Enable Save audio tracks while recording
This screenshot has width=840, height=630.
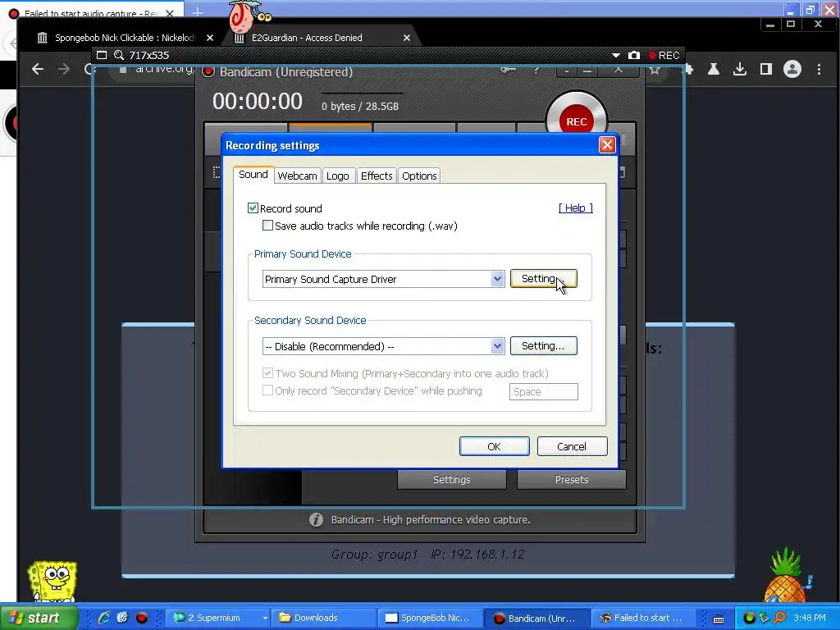coord(267,226)
